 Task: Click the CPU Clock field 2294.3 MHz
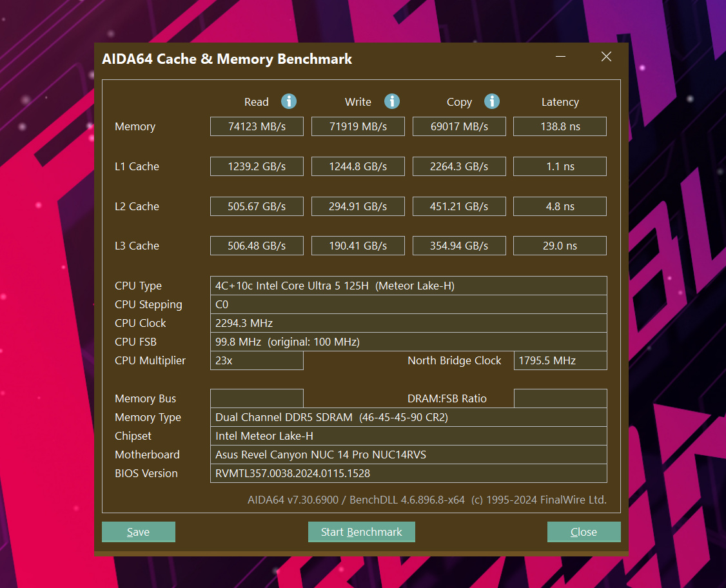[408, 323]
